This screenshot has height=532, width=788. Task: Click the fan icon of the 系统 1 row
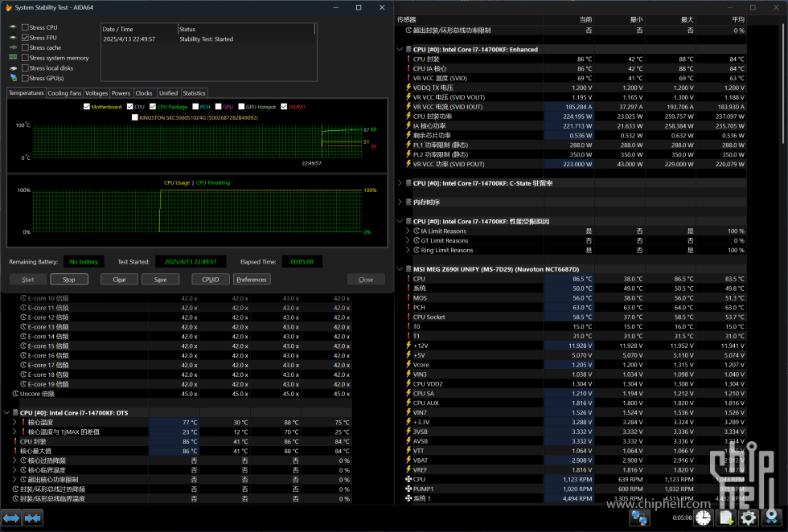408,498
